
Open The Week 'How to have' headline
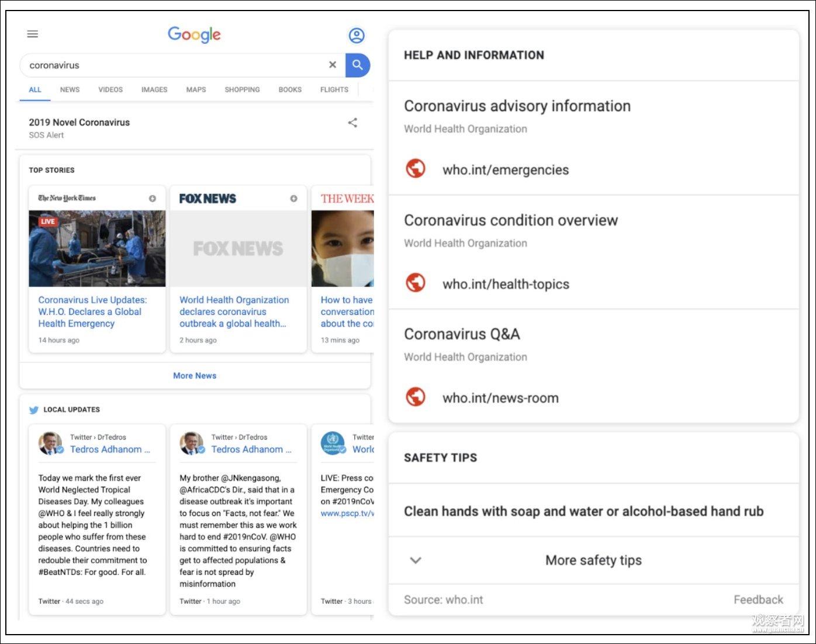347,311
